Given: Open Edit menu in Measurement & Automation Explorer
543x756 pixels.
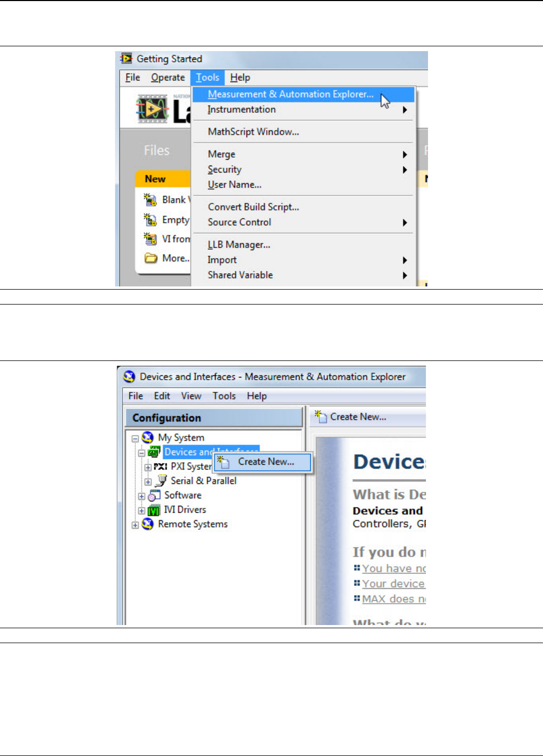Looking at the screenshot, I should point(162,396).
